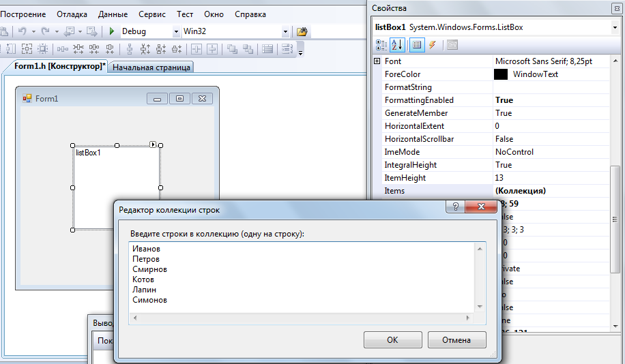Decrease horizontal spacing icon
Viewport: 625px width, 364px height.
[94, 49]
